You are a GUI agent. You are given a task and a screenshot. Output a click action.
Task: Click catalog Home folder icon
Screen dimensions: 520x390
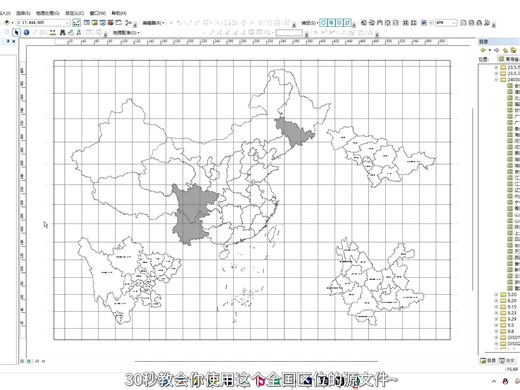514,50
